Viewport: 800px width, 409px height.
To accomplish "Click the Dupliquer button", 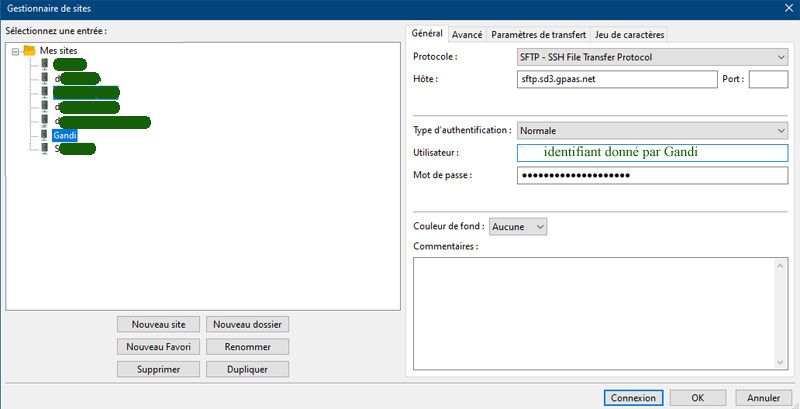I will (247, 369).
